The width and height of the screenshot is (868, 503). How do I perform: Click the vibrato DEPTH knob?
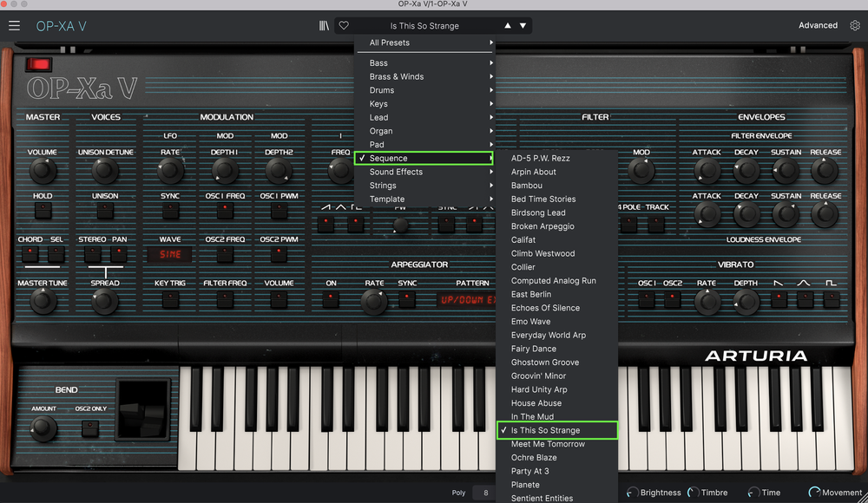tap(746, 302)
